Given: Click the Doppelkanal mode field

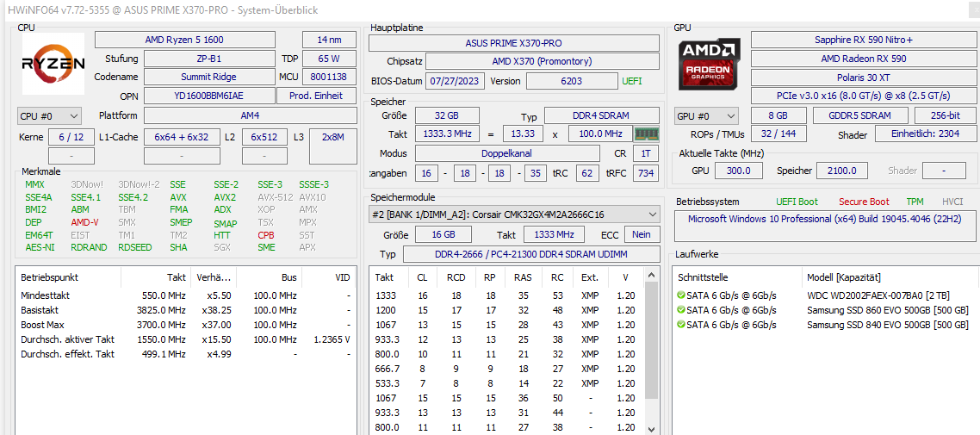Looking at the screenshot, I should tap(507, 153).
